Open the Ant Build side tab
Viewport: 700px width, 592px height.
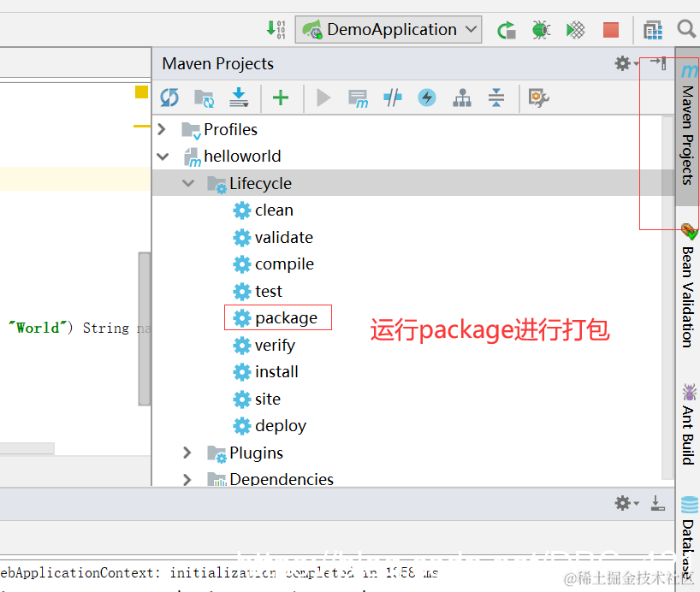point(688,424)
